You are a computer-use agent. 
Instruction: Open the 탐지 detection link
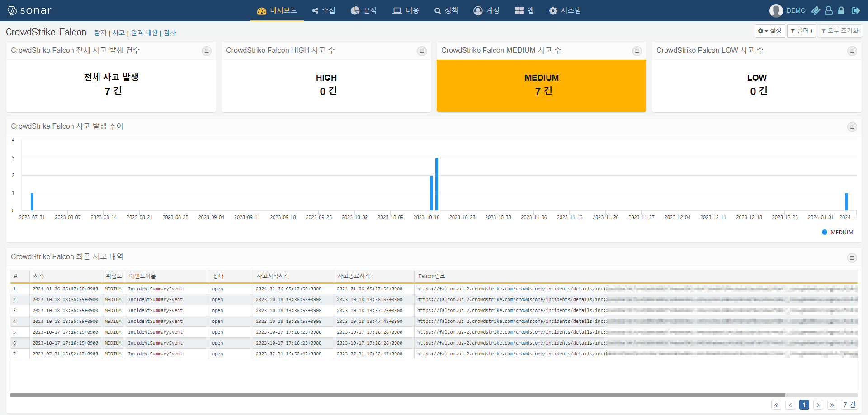(x=100, y=33)
